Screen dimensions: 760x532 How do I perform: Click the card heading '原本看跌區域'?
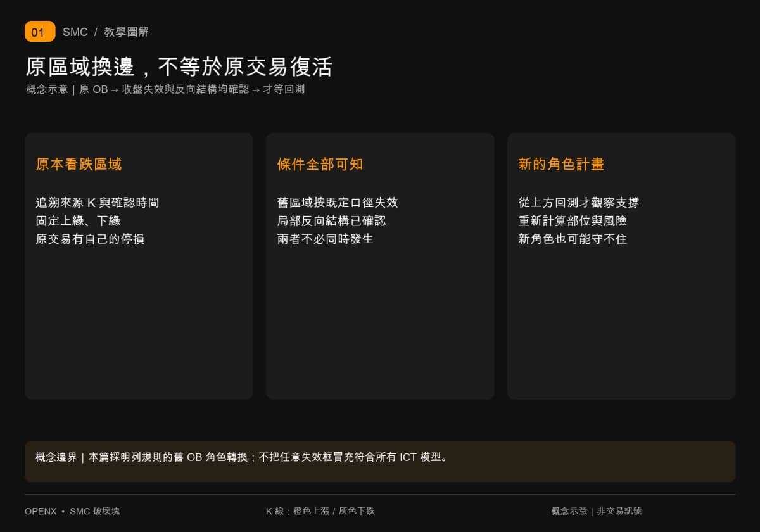coord(79,165)
